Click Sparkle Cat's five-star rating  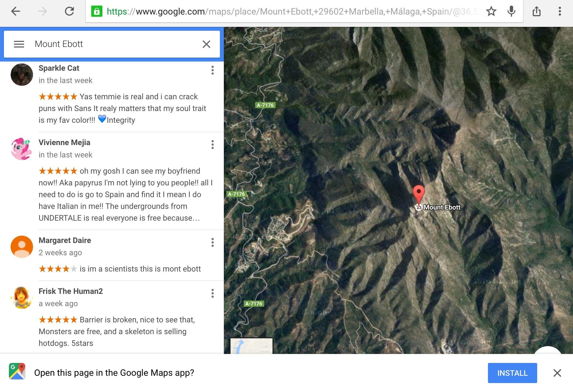(58, 97)
